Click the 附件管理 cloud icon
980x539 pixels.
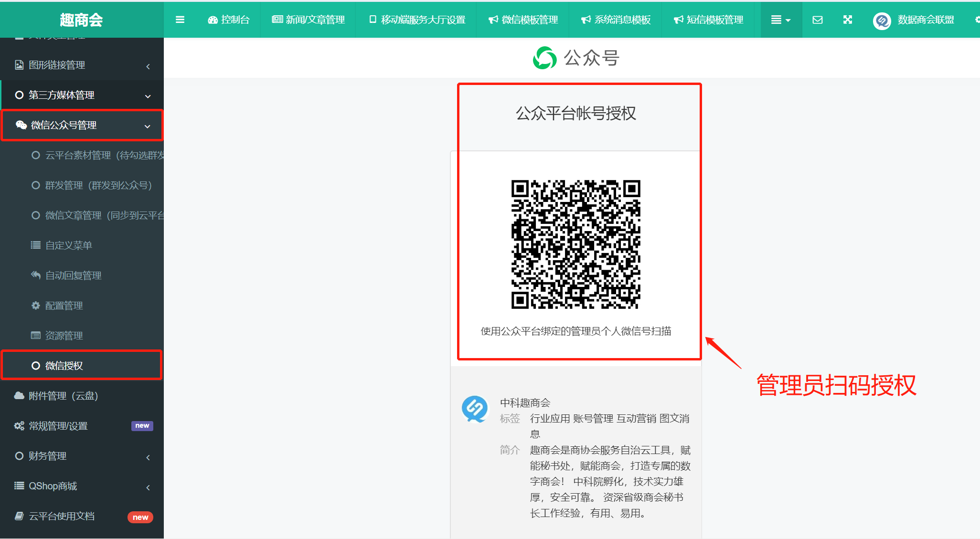(x=19, y=396)
